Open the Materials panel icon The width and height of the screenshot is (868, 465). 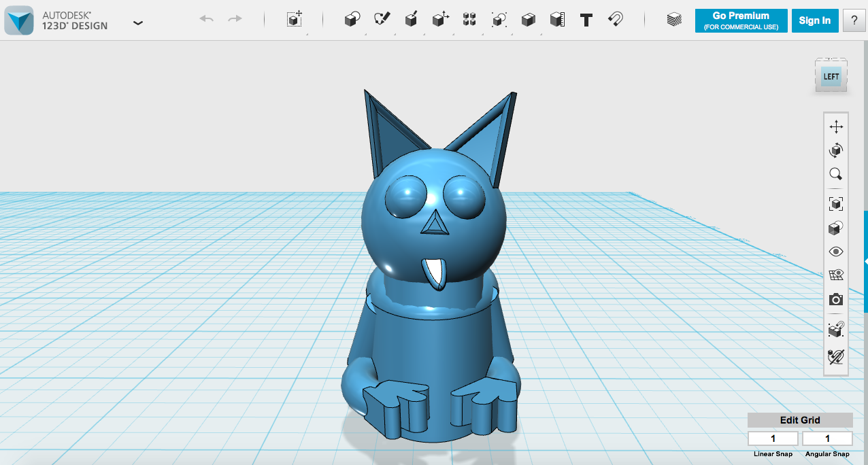click(x=674, y=20)
